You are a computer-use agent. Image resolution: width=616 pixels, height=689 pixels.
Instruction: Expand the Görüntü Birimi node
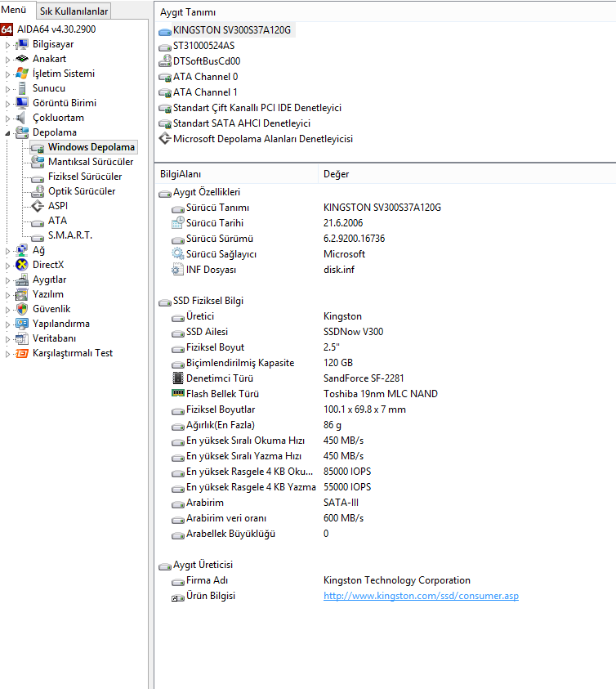7,104
